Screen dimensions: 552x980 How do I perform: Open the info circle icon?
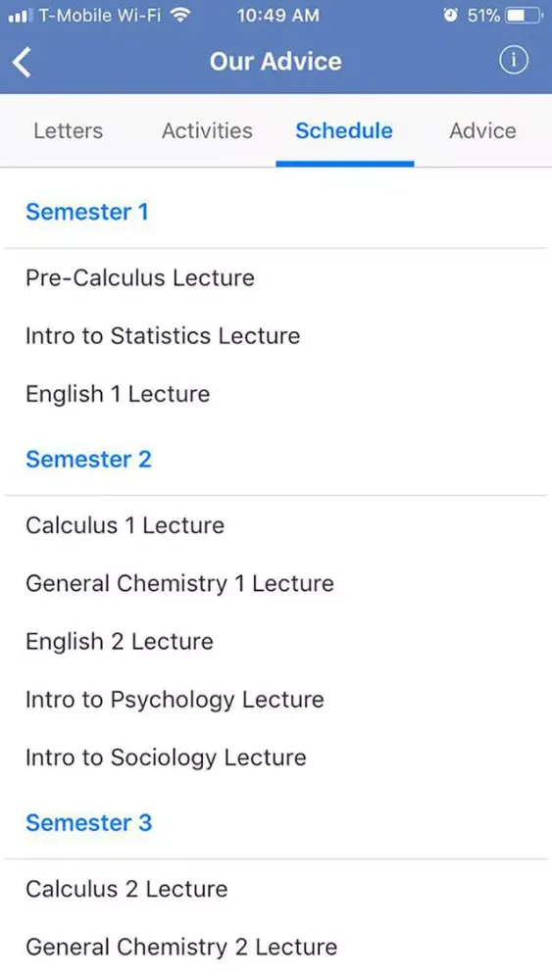pyautogui.click(x=513, y=61)
